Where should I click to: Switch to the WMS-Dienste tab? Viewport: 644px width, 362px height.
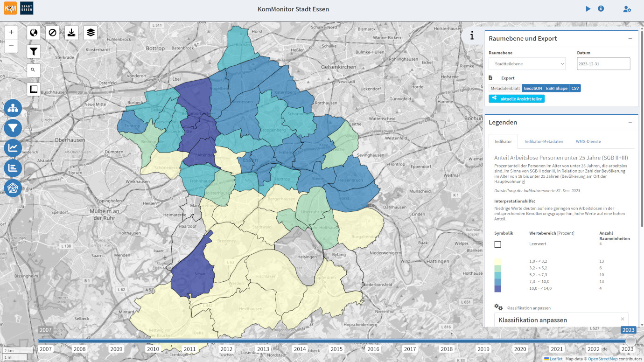(x=588, y=141)
